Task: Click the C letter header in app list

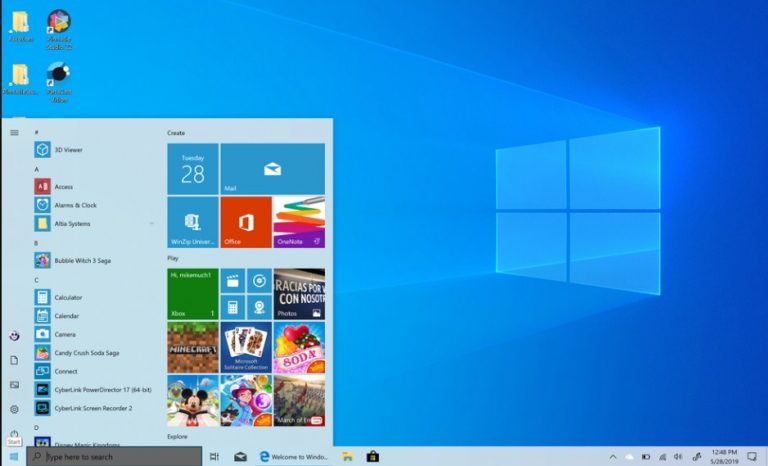Action: tap(36, 280)
